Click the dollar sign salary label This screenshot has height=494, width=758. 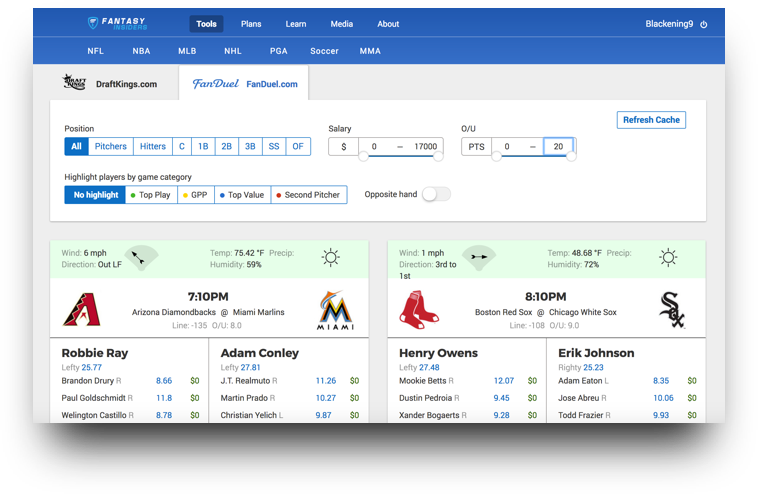344,146
